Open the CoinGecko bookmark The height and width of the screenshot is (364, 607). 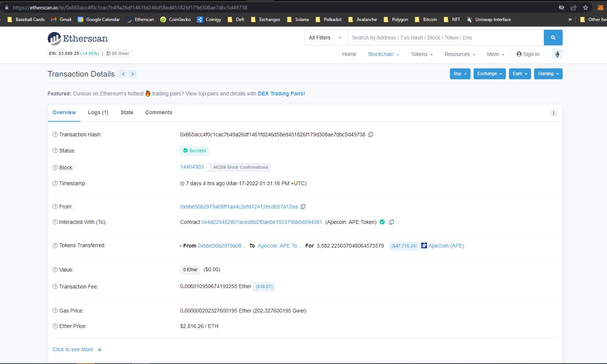click(176, 20)
